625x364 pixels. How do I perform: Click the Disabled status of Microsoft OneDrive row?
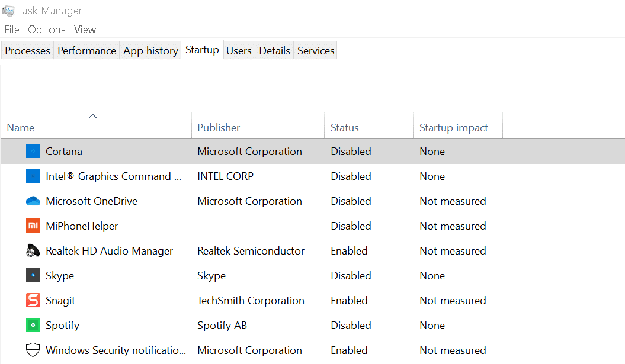click(351, 201)
